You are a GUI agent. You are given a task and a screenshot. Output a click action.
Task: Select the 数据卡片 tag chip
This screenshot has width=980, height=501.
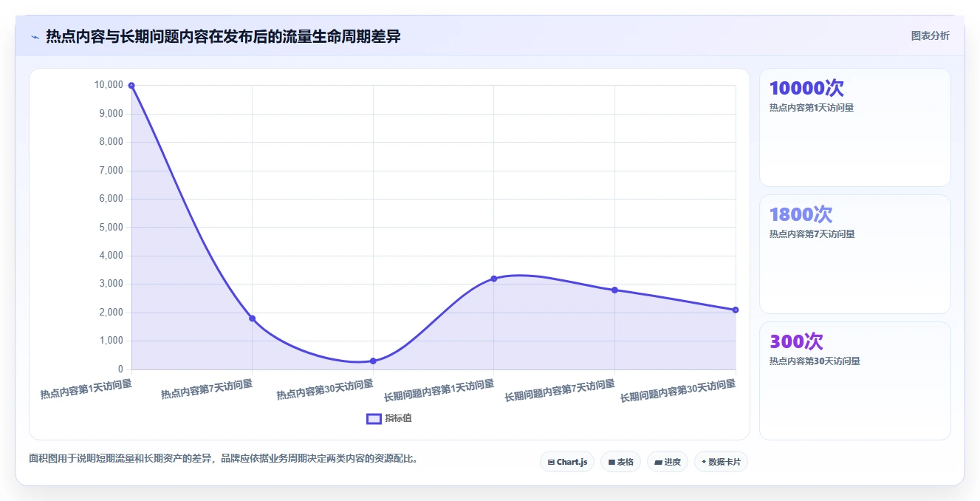click(721, 462)
